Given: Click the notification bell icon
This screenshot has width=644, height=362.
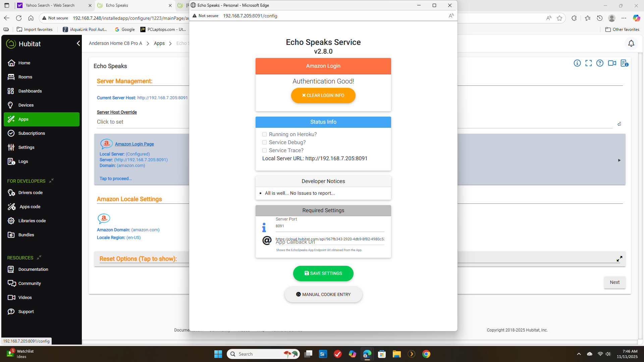Looking at the screenshot, I should pos(631,44).
